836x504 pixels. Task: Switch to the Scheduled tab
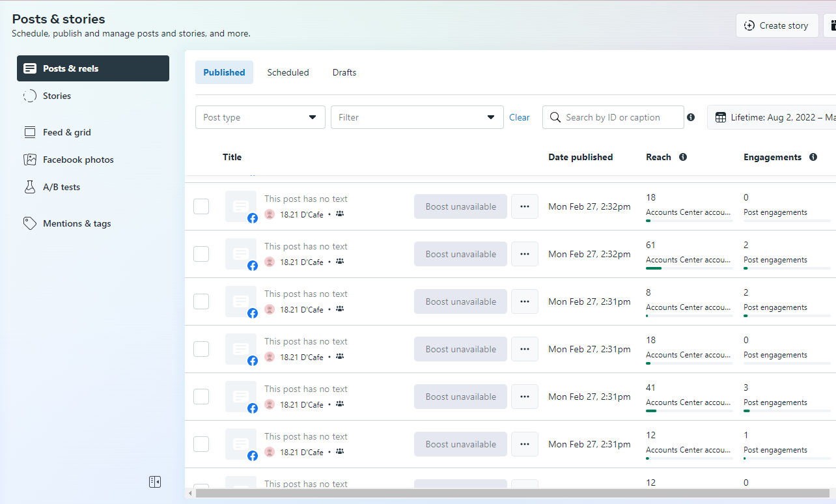288,72
